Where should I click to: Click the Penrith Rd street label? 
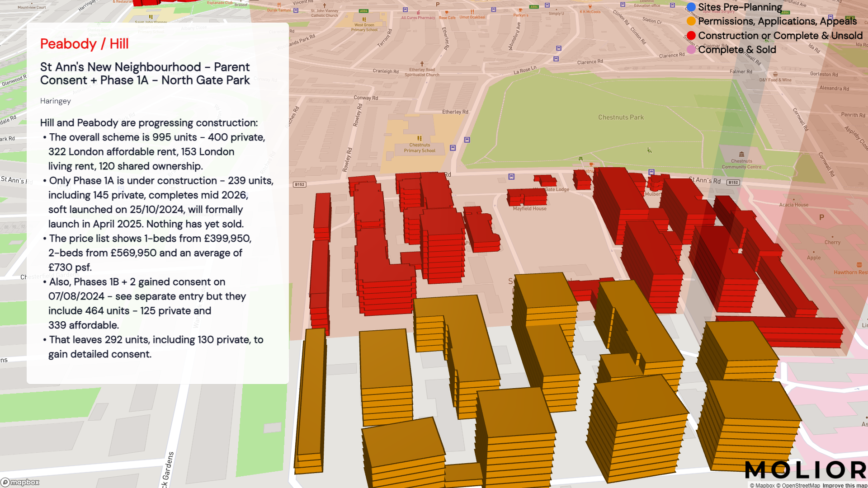853,115
